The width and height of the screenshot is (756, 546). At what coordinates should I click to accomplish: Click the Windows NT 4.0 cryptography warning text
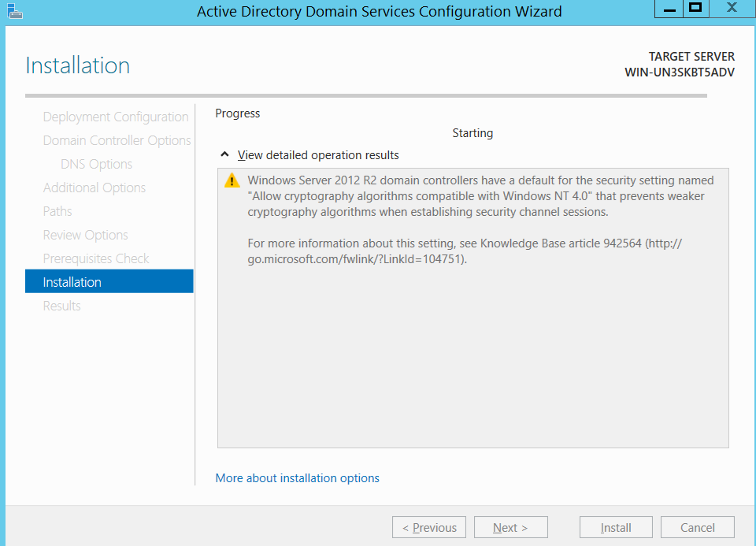(x=480, y=196)
